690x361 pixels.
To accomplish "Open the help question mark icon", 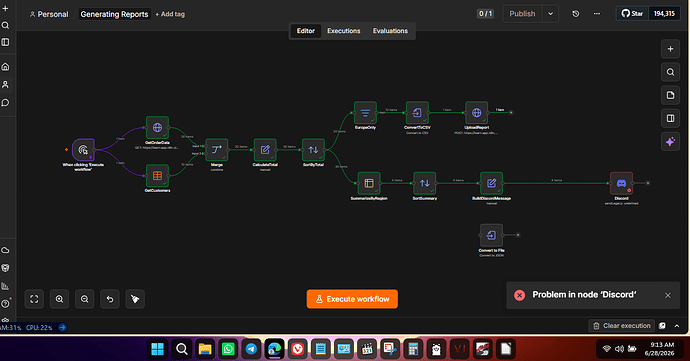I will click(x=5, y=304).
